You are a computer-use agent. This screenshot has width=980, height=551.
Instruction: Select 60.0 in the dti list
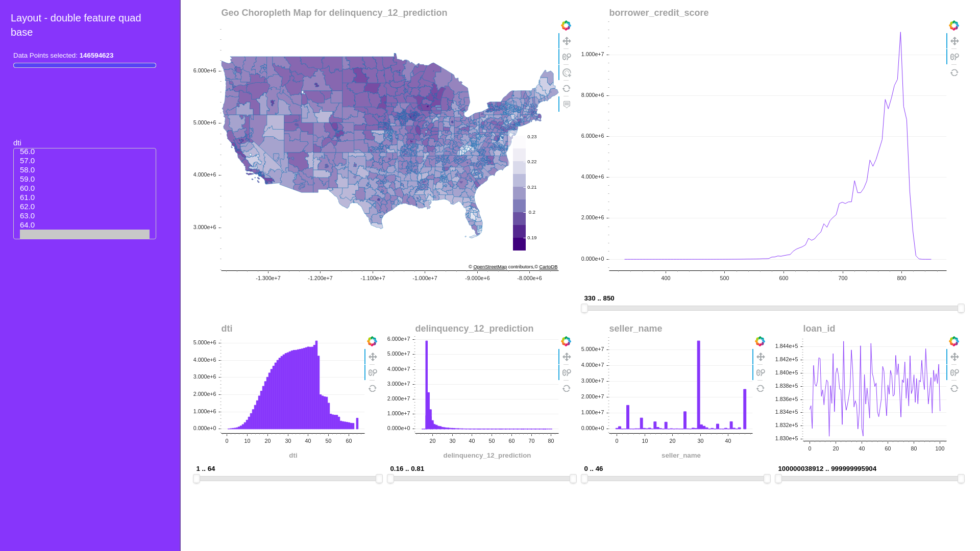click(x=85, y=188)
